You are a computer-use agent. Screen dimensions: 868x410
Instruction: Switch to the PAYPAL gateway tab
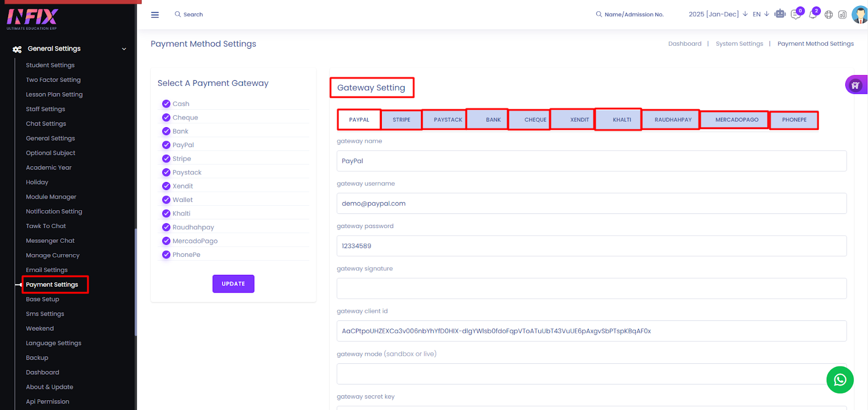(359, 119)
